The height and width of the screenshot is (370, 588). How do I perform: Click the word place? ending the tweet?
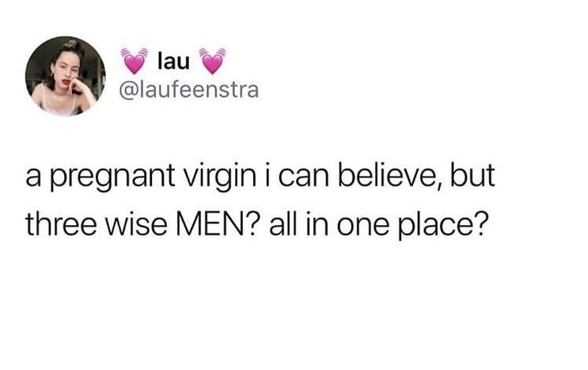443,226
